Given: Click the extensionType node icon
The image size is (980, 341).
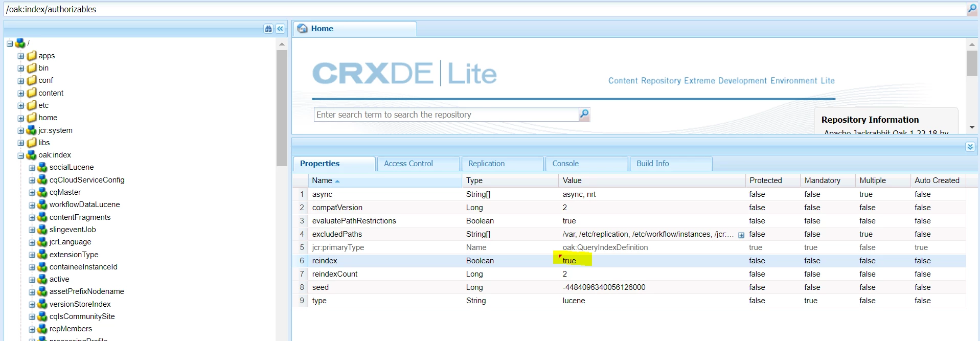Looking at the screenshot, I should (x=42, y=255).
